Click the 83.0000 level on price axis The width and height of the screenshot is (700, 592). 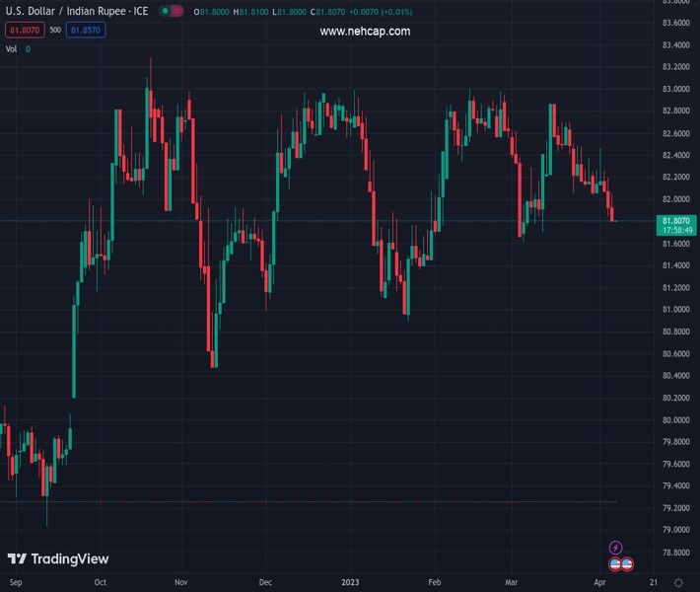[675, 90]
